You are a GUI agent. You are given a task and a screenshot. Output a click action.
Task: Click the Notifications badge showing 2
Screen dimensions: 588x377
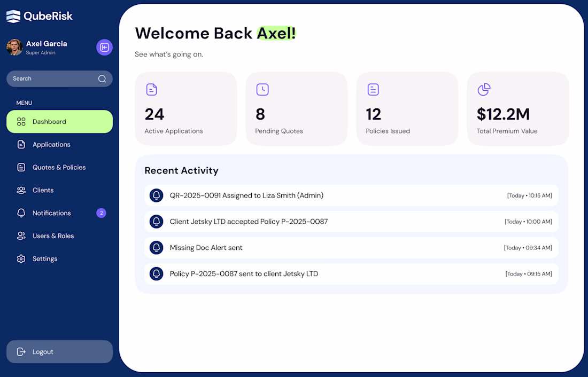pyautogui.click(x=101, y=213)
